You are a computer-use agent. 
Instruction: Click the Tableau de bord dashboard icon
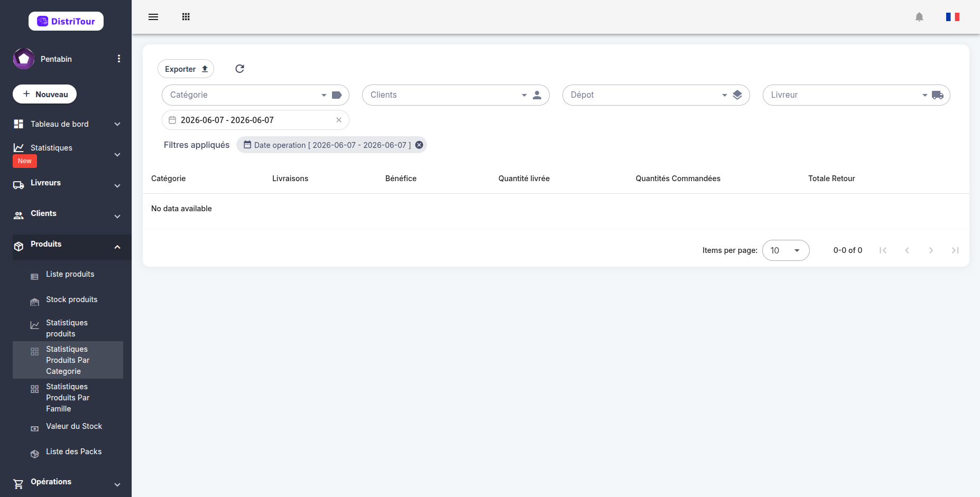point(19,124)
